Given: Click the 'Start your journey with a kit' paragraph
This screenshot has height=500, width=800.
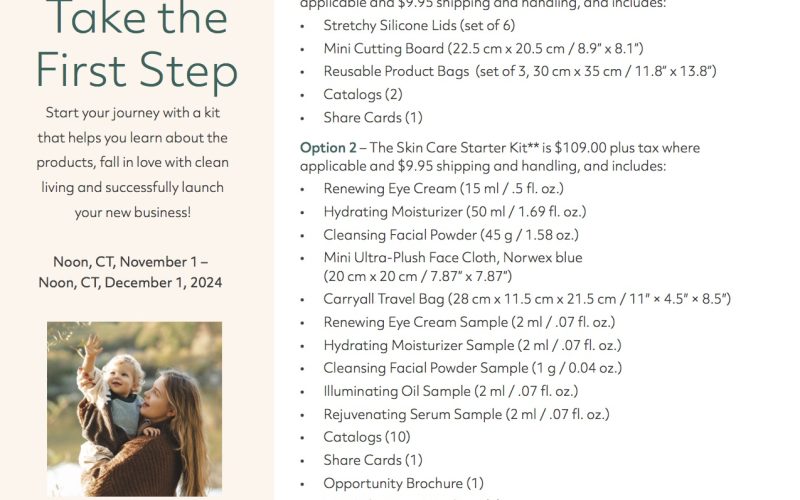Looking at the screenshot, I should tap(133, 162).
